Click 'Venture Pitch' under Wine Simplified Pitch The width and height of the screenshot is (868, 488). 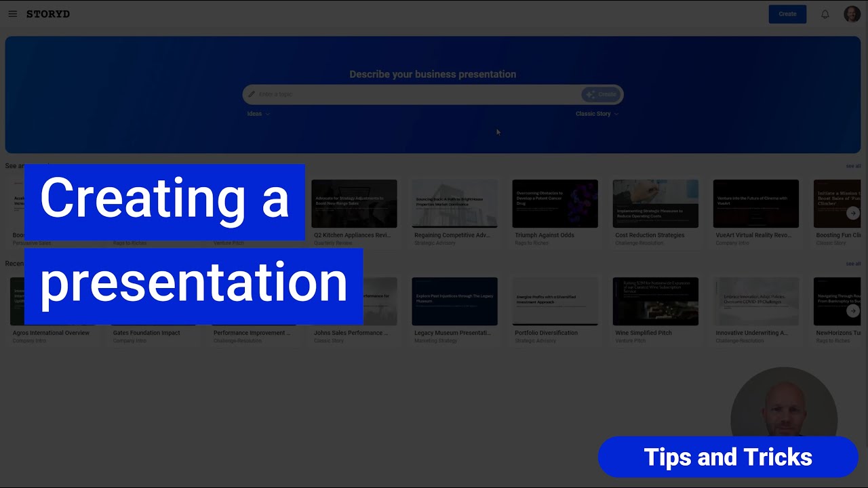pos(629,341)
